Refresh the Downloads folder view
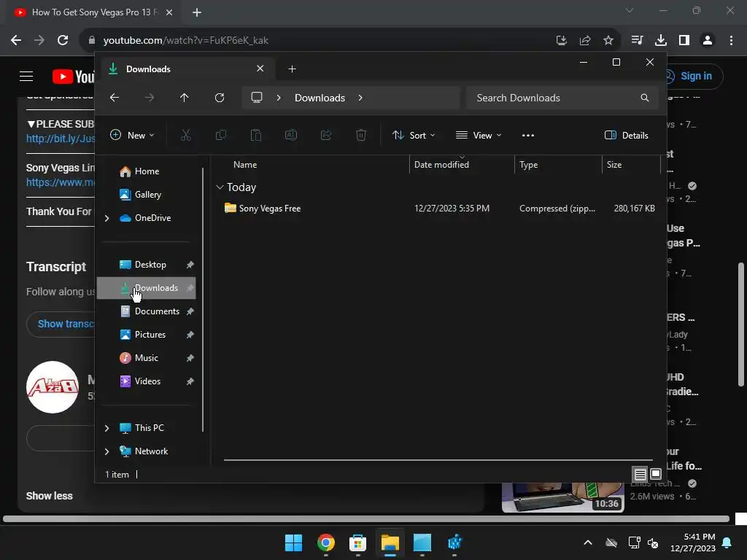747x560 pixels. [220, 98]
